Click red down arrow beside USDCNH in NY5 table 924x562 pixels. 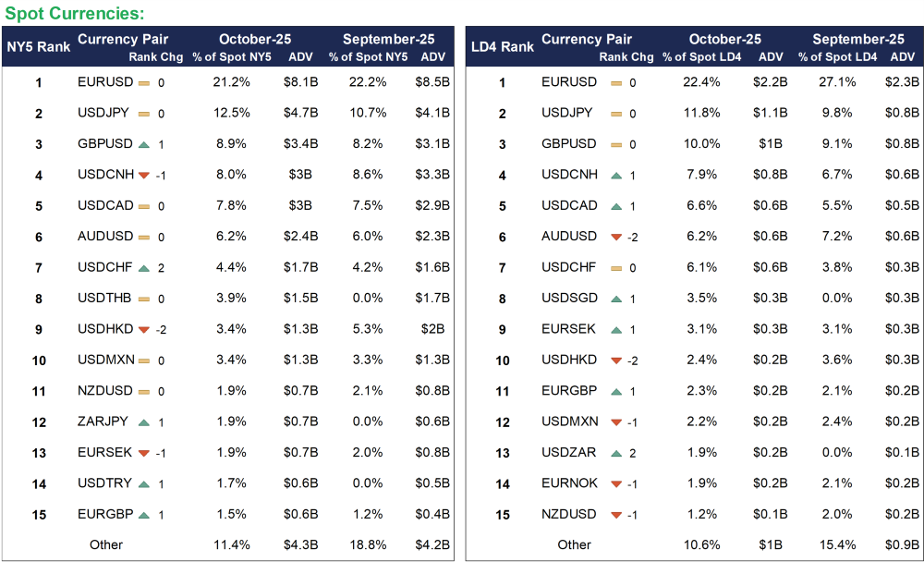coord(143,176)
